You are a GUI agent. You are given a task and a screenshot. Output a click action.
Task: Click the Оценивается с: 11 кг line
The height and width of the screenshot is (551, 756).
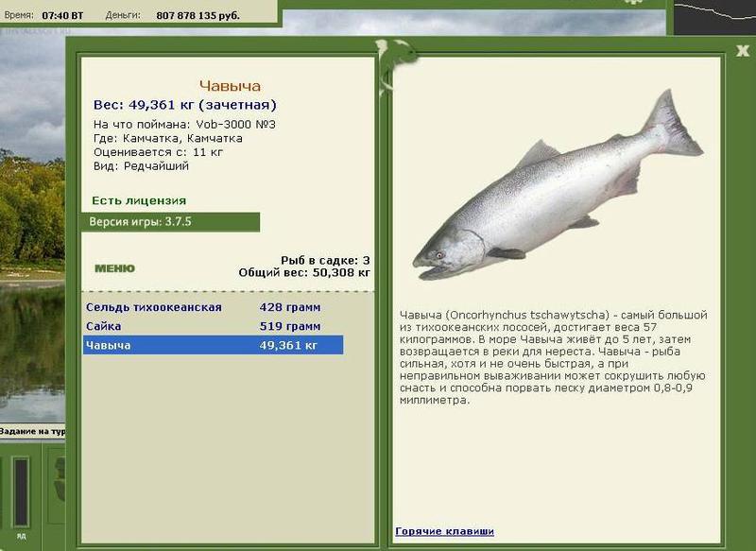pyautogui.click(x=158, y=152)
